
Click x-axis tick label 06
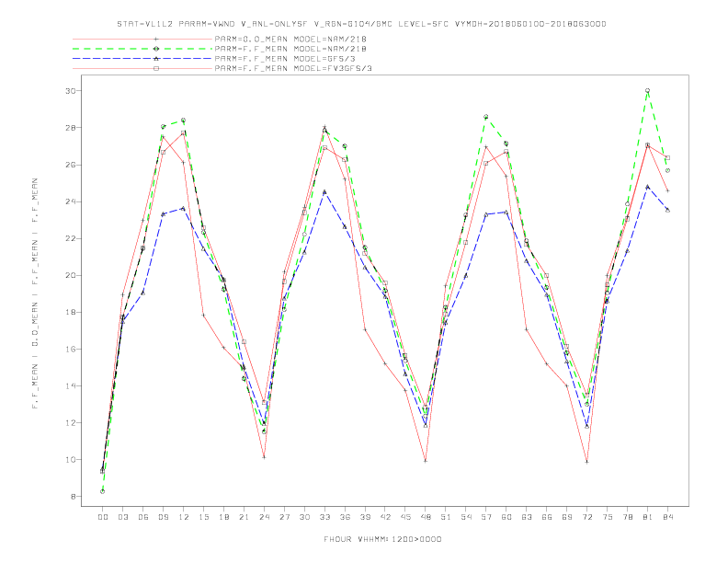point(143,517)
